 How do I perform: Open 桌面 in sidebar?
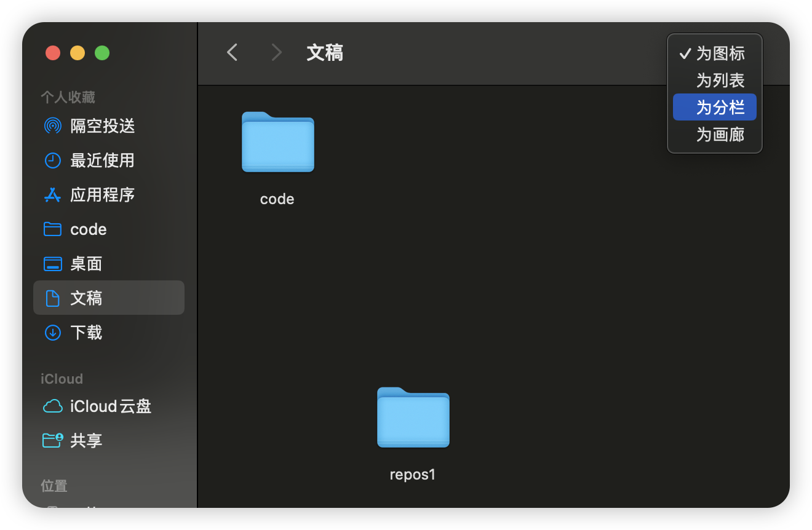coord(86,264)
